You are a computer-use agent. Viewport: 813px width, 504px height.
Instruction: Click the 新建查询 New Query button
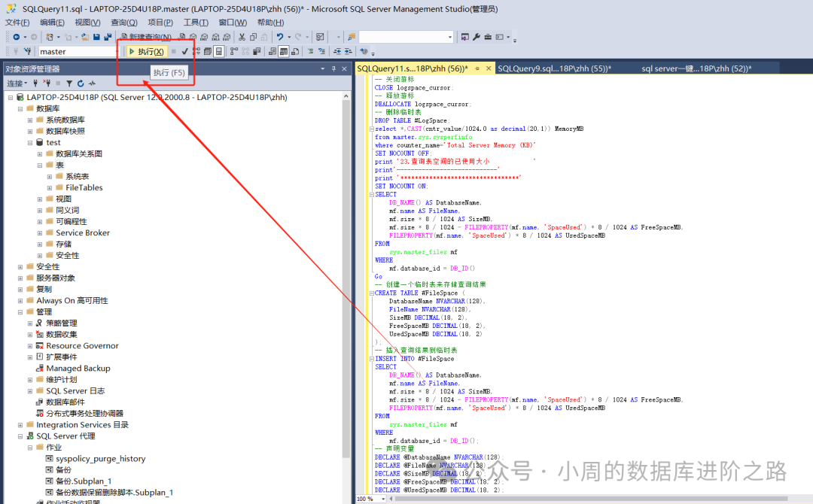tap(146, 37)
